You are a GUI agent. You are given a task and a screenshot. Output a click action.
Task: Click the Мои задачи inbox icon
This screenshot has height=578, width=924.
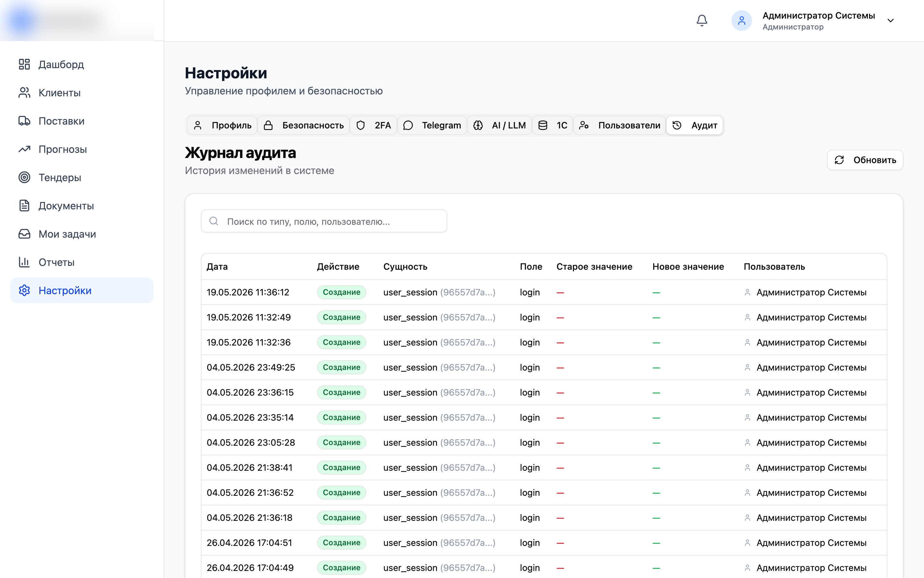pos(24,234)
